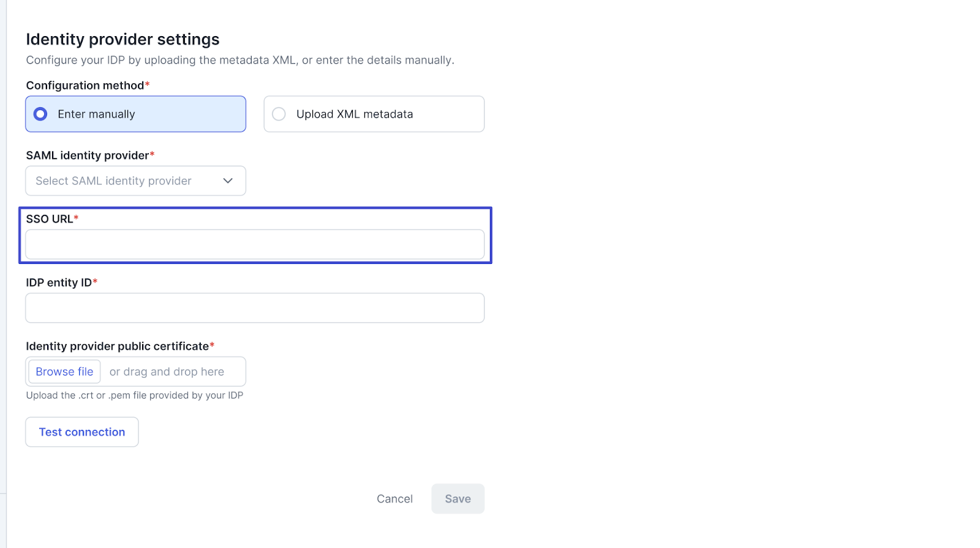
Task: Click the drag and drop upload area
Action: [167, 372]
